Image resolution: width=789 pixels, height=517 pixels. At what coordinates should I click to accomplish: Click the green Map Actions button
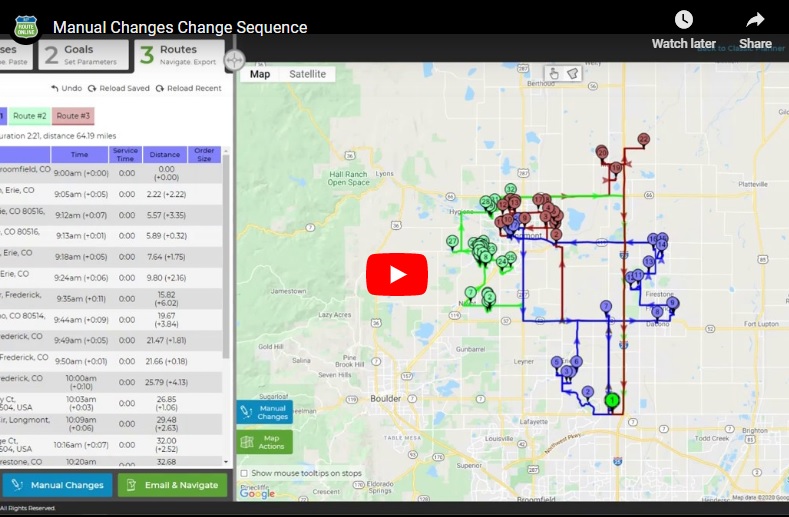(265, 442)
